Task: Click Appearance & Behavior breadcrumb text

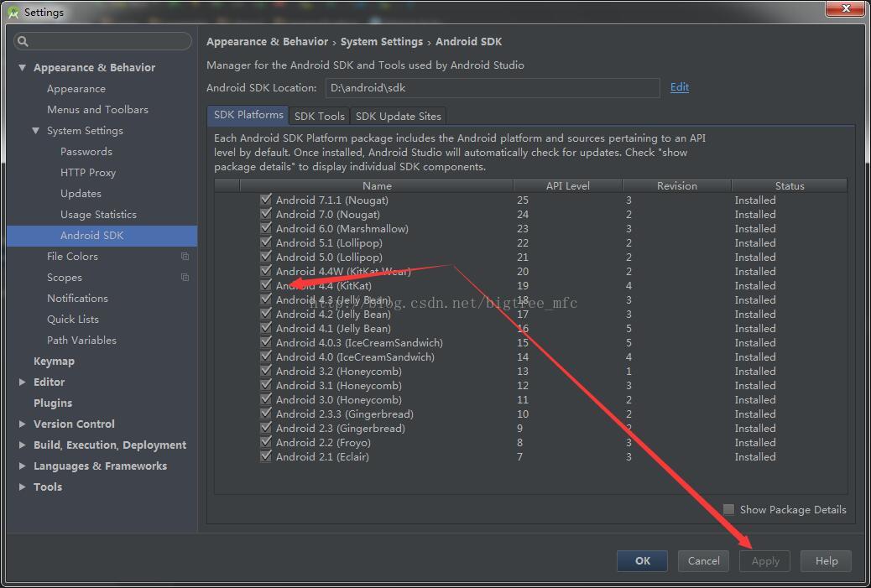Action: (267, 42)
